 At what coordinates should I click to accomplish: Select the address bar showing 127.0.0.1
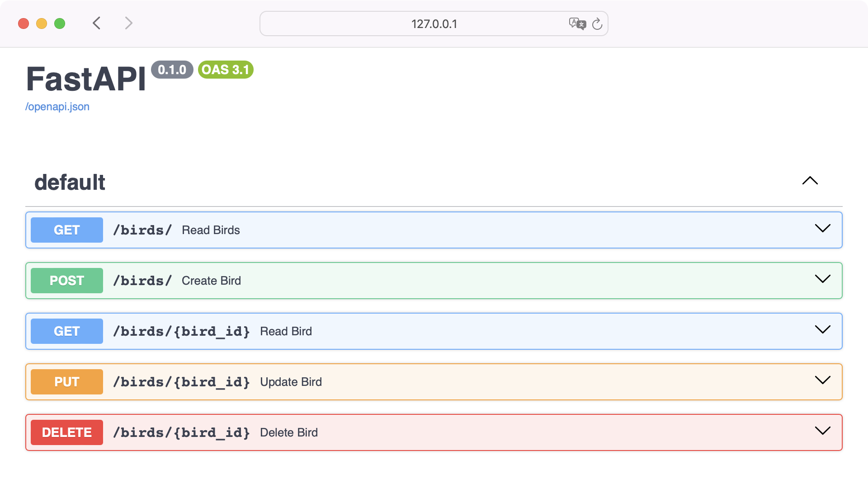pyautogui.click(x=433, y=23)
